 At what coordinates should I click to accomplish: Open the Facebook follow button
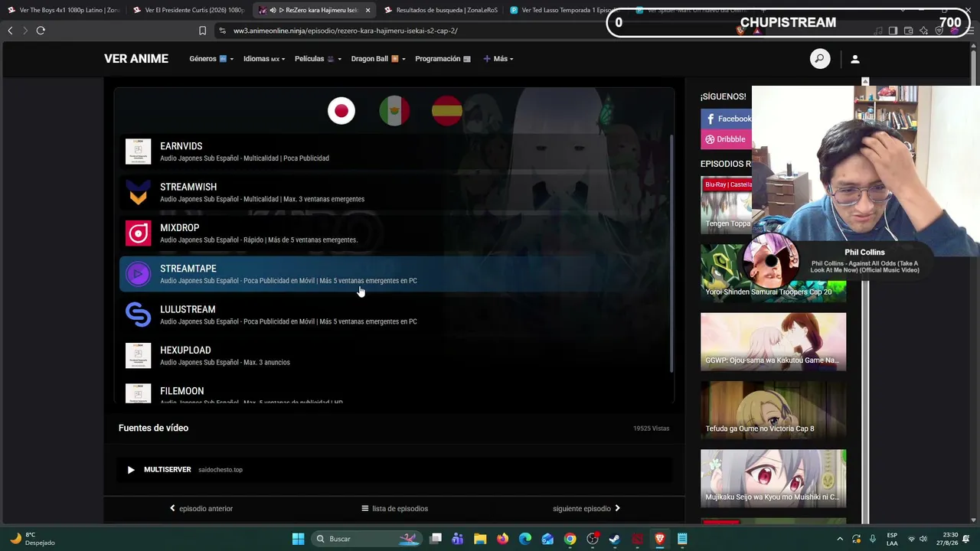(727, 119)
